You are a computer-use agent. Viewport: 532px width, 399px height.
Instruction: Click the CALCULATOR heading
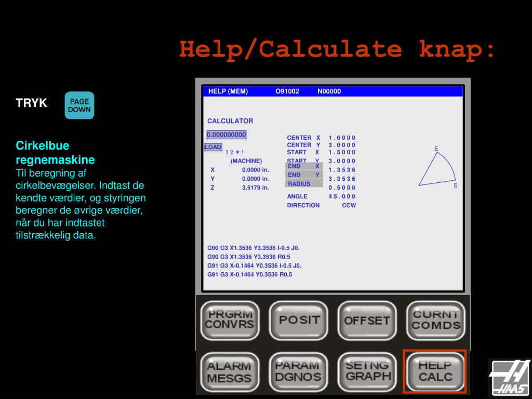230,121
